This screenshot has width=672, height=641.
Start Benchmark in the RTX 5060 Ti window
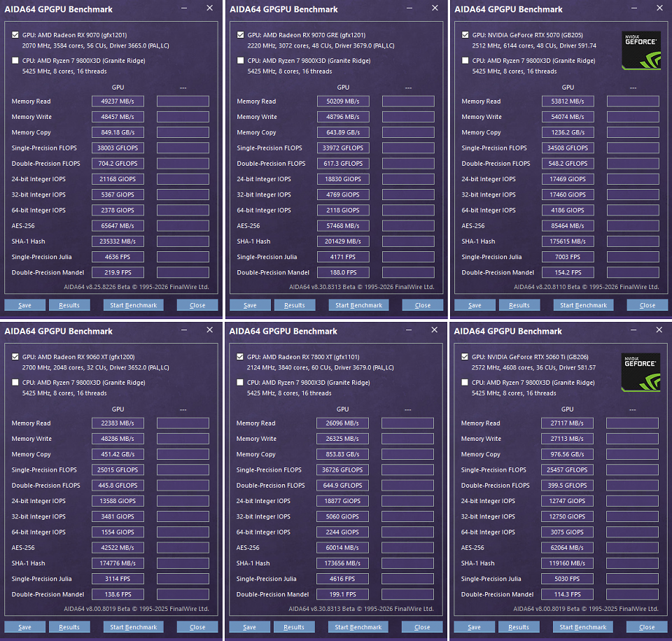tap(583, 627)
